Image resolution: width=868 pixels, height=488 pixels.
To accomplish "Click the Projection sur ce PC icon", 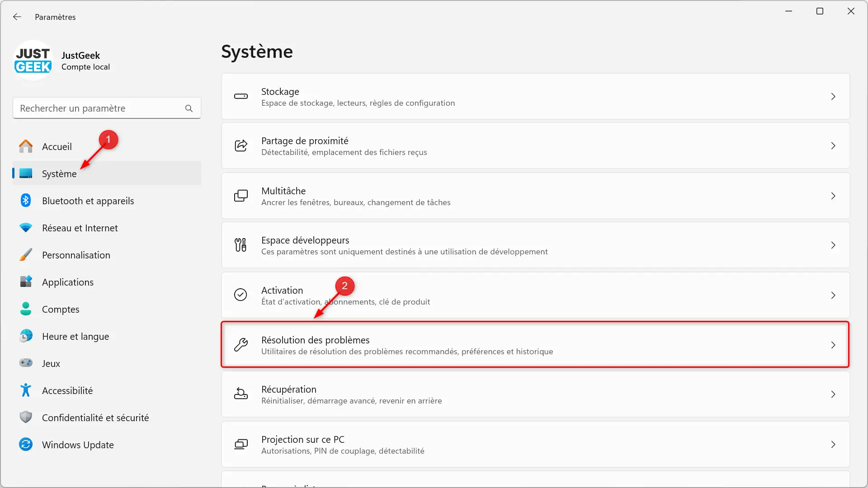I will 241,444.
